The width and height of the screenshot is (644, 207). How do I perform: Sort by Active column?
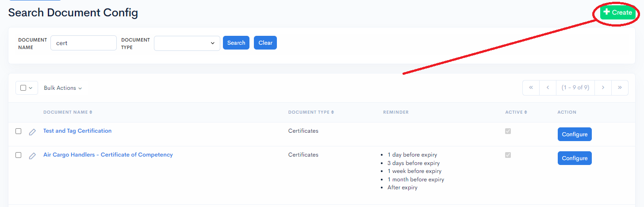[x=516, y=112]
